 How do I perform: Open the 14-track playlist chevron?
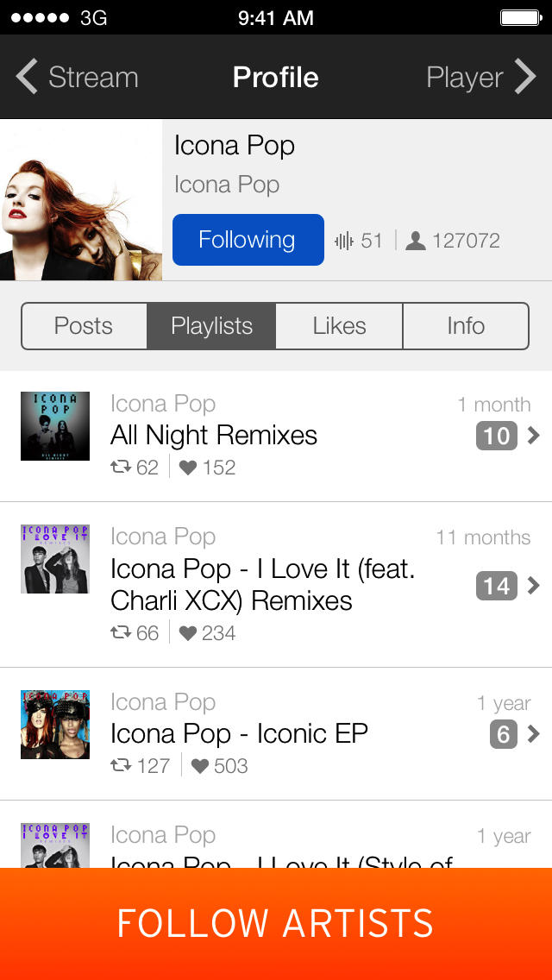click(x=534, y=586)
